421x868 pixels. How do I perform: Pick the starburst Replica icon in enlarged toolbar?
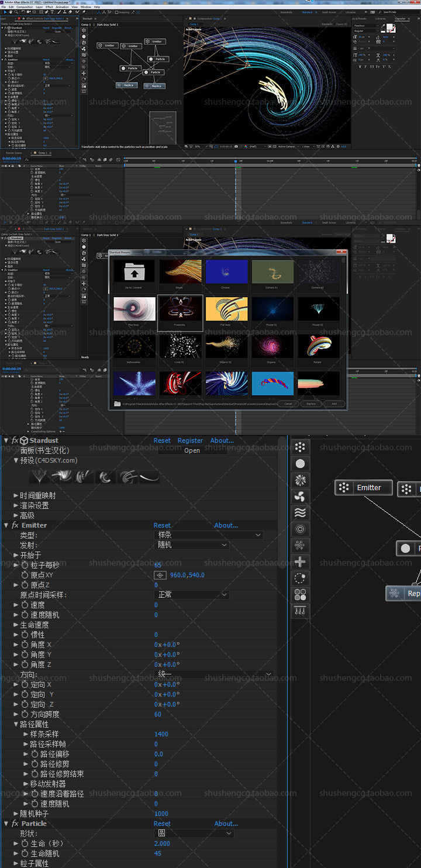[300, 480]
